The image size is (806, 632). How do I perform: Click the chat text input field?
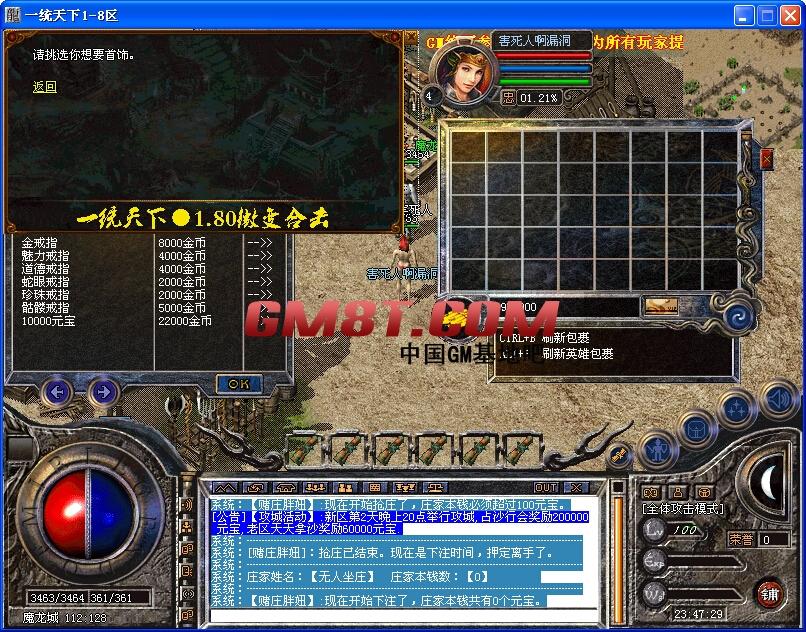404,616
